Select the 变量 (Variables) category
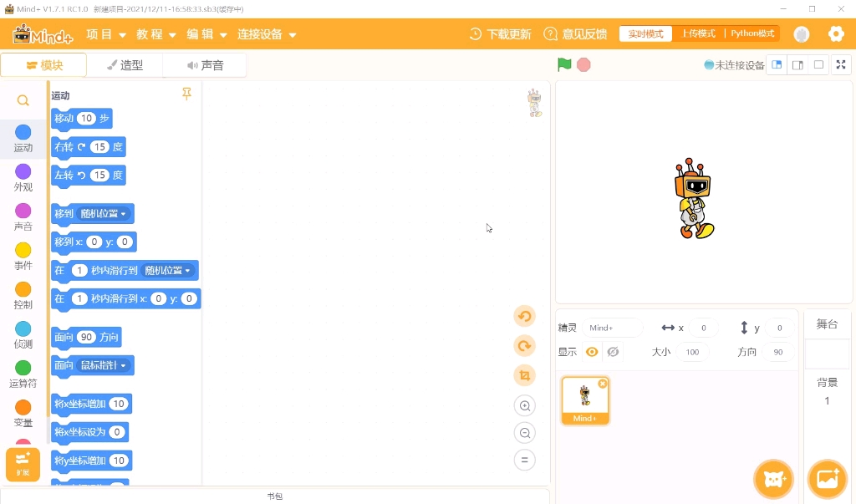 click(23, 414)
